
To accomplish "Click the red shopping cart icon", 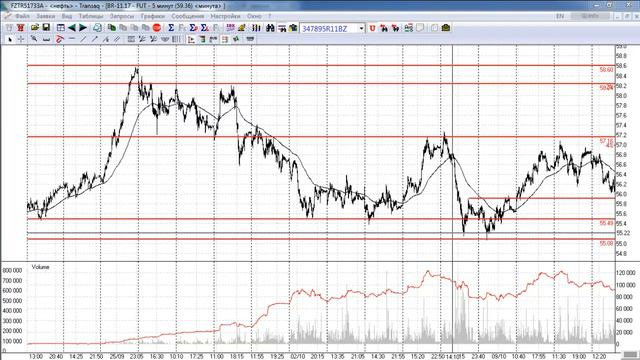I will click(x=20, y=28).
